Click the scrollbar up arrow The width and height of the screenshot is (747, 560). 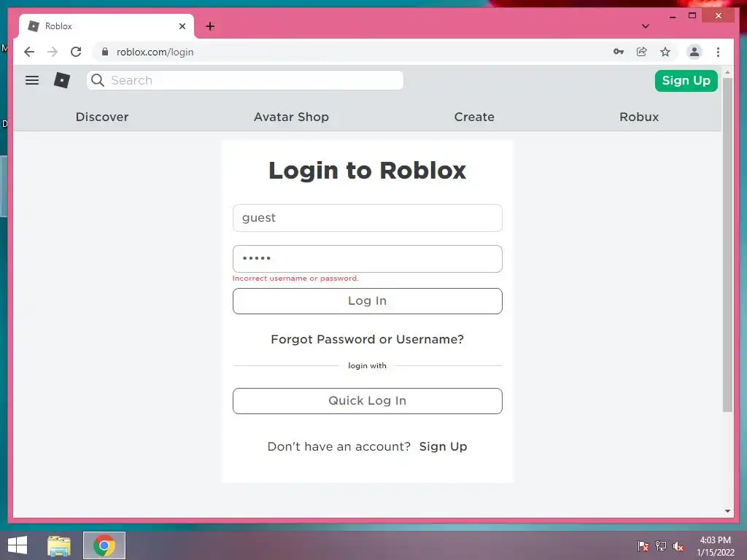point(727,72)
